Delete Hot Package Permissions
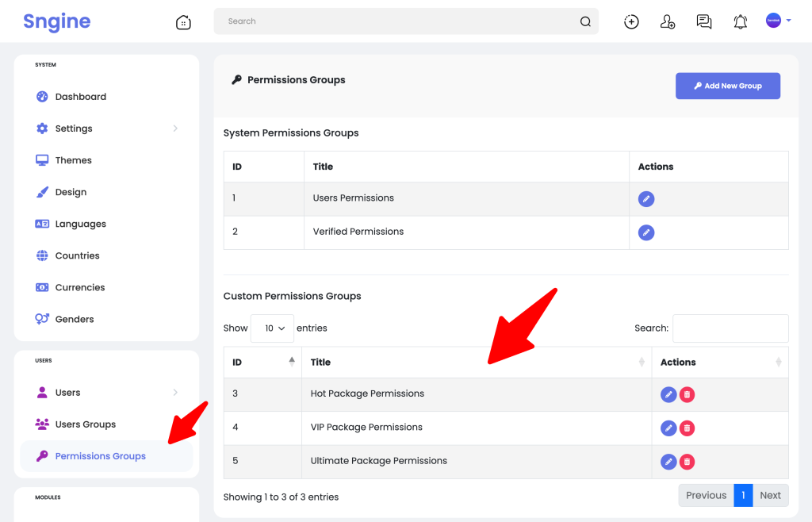 coord(687,394)
